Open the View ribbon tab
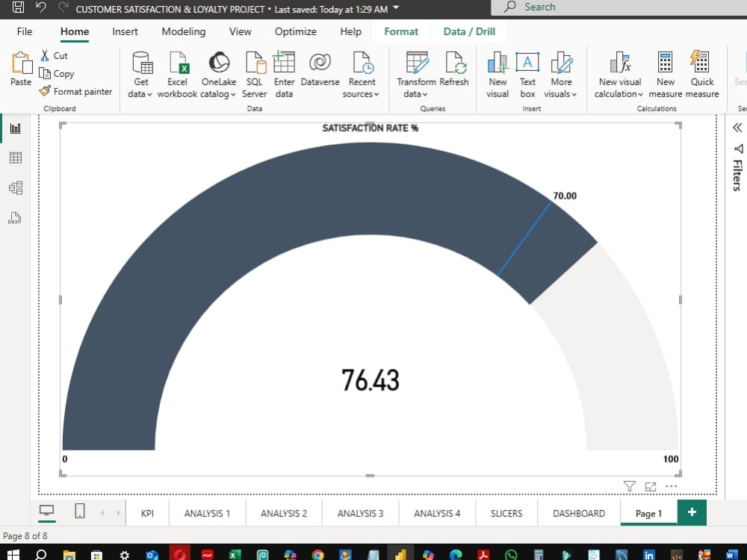Screen dimensions: 747x560 240,31
